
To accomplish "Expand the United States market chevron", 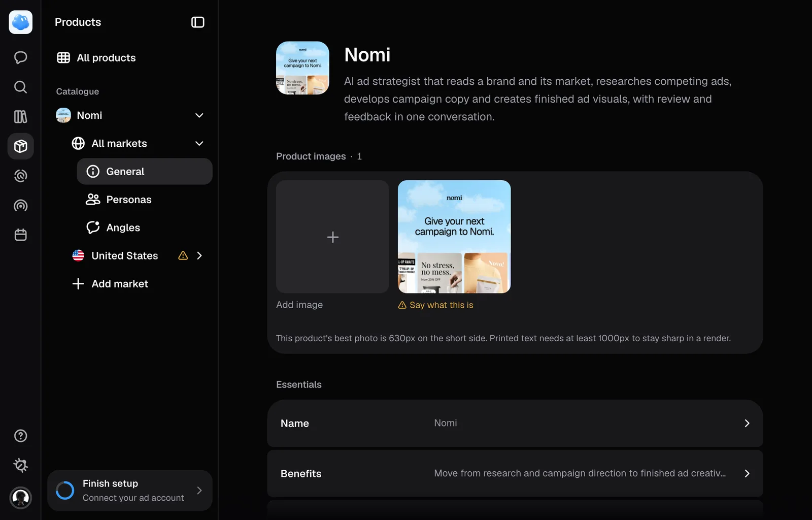I will click(x=199, y=255).
